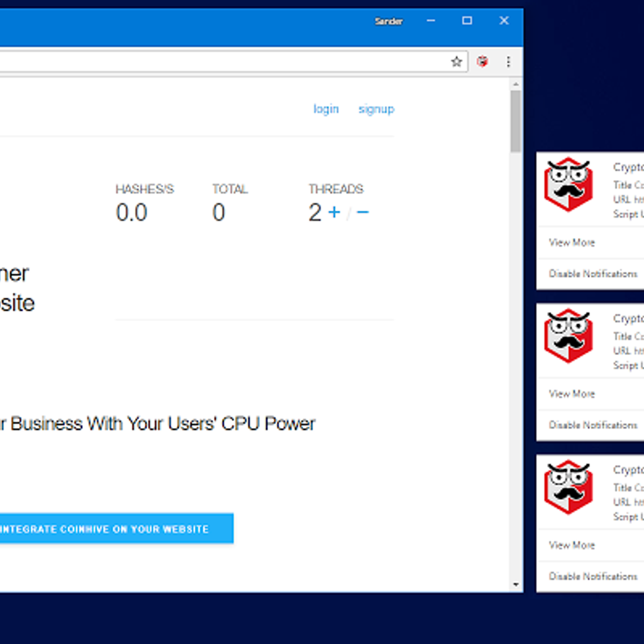Viewport: 644px width, 644px height.
Task: Click the thread count value 2
Action: 315,213
